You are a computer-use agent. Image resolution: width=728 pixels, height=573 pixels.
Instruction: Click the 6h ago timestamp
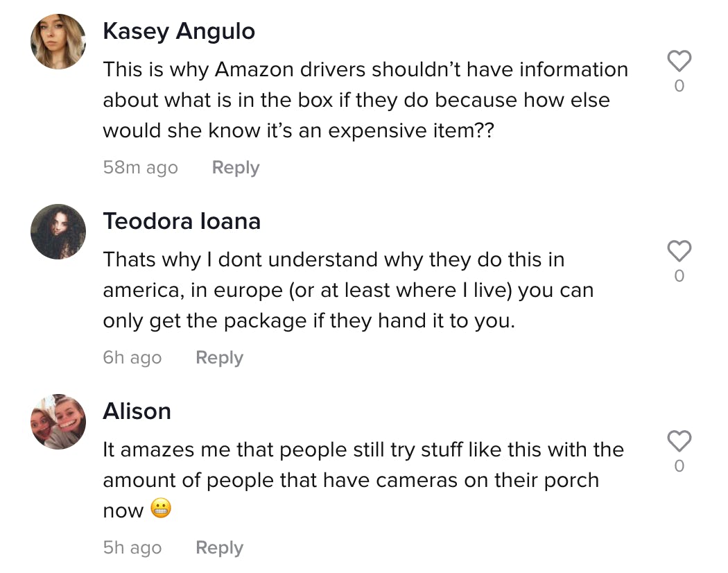[132, 358]
